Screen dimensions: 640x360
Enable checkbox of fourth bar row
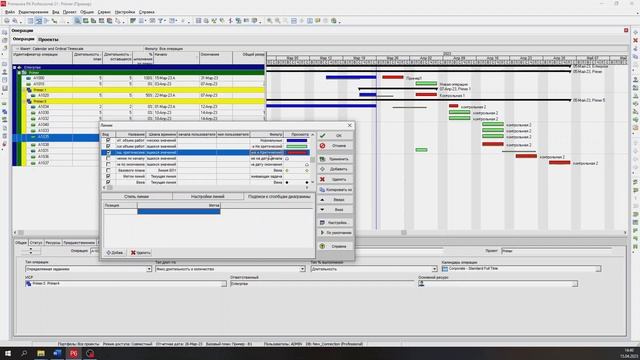(108, 158)
